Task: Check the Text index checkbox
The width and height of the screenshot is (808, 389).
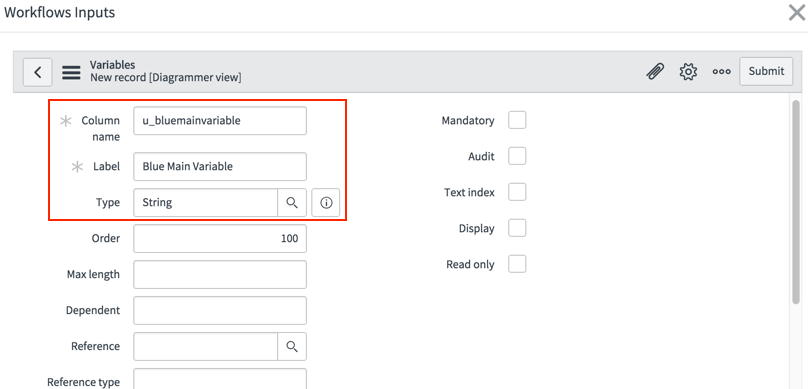Action: (517, 192)
